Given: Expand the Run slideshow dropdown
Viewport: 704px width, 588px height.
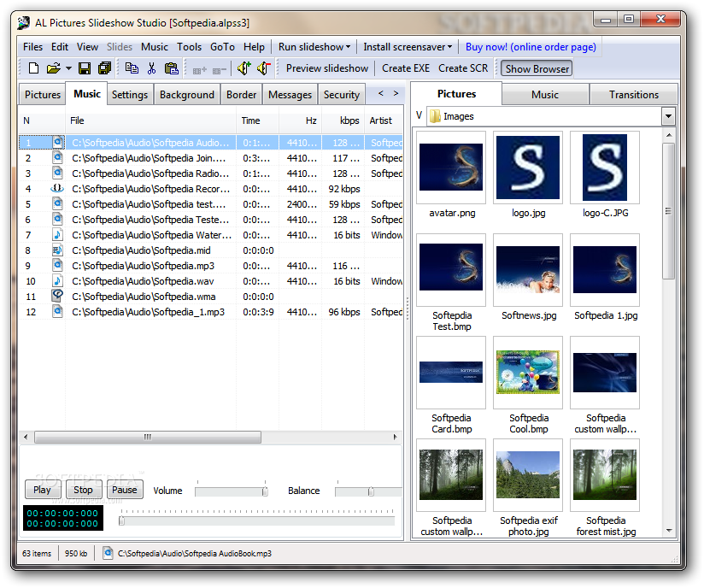Looking at the screenshot, I should pyautogui.click(x=314, y=47).
